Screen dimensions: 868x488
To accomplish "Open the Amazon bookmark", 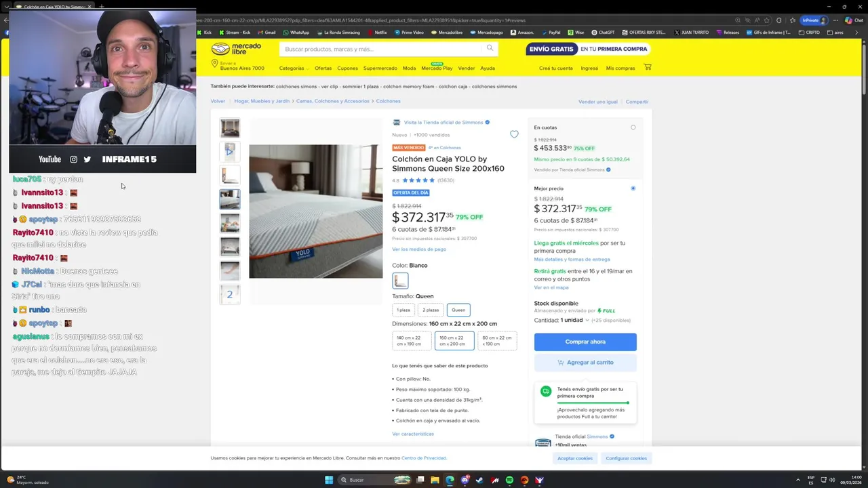I will coord(522,32).
